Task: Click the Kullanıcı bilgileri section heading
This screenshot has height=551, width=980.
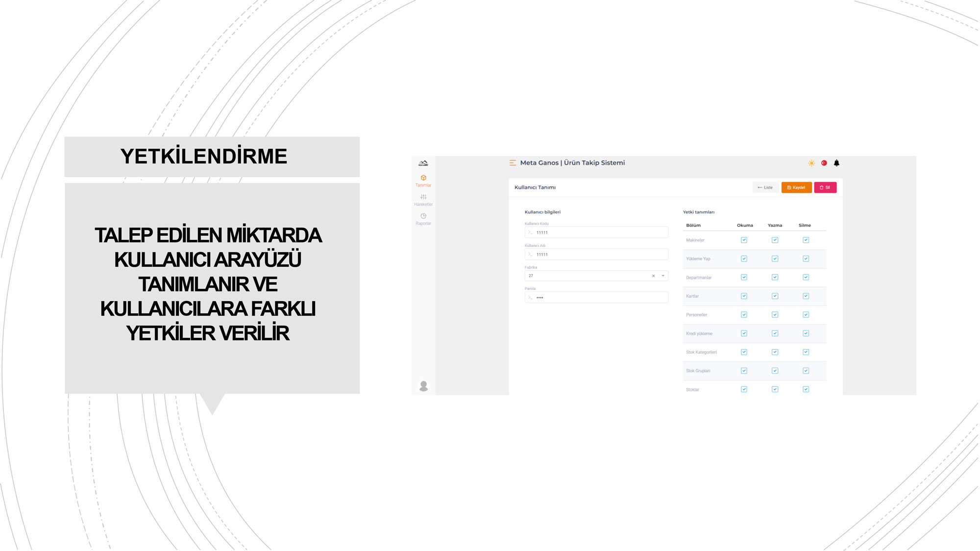Action: 542,212
